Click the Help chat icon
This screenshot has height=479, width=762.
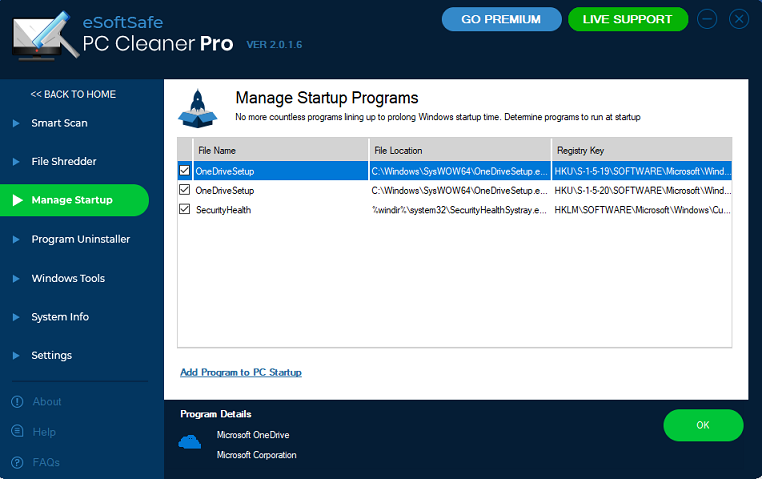[x=17, y=431]
